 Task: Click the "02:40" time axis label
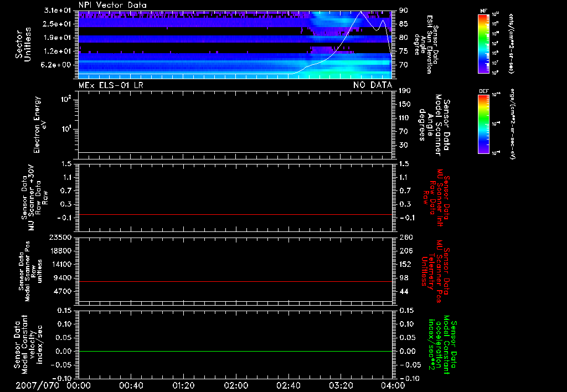pos(288,385)
